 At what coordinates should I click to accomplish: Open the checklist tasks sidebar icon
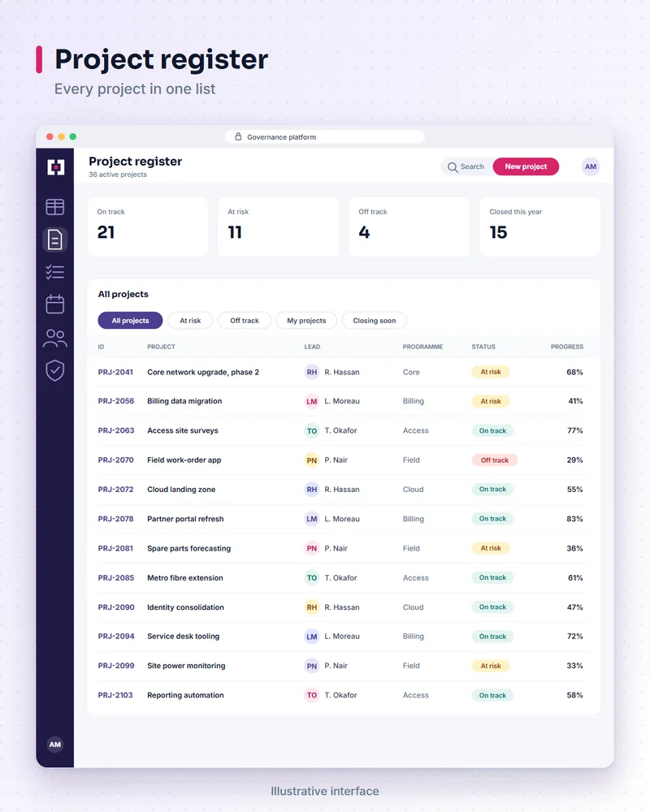(x=55, y=272)
